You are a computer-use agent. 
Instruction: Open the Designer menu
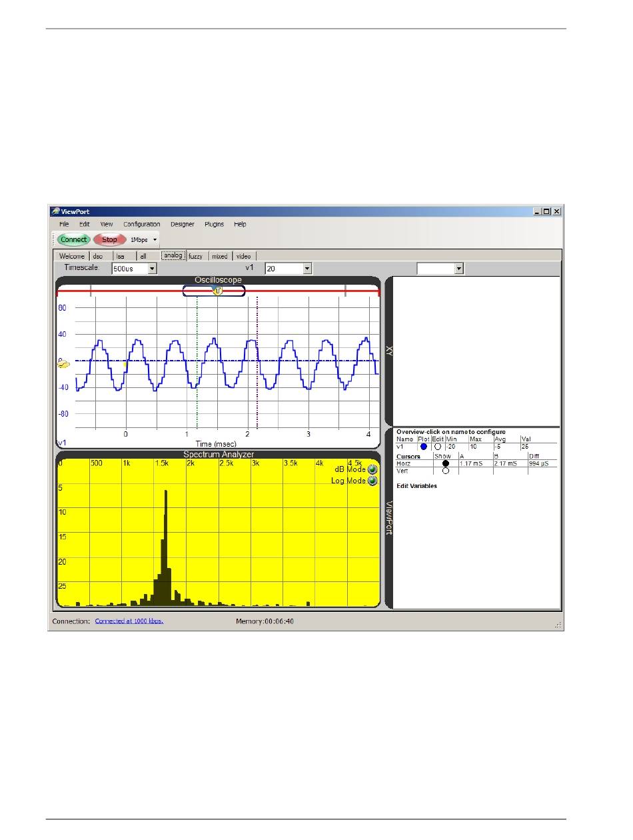[x=182, y=225]
